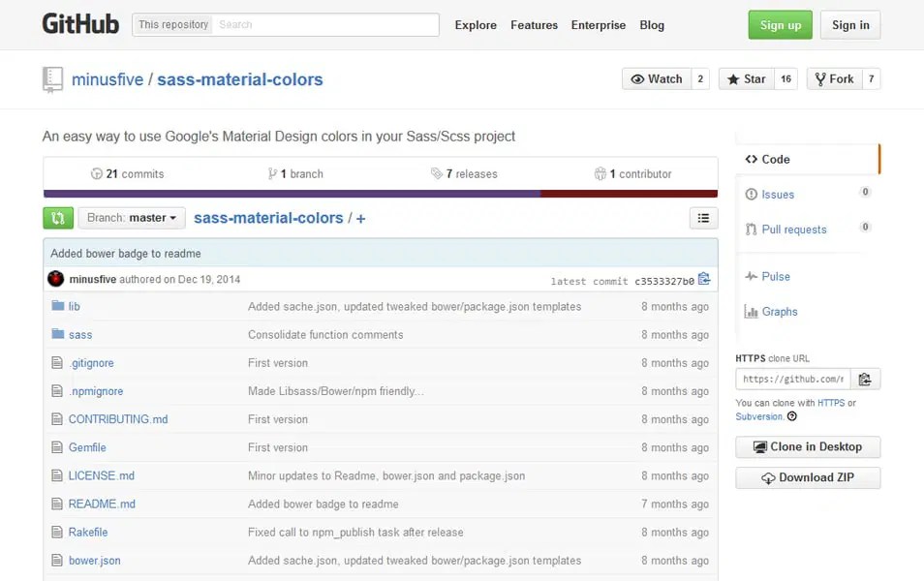The width and height of the screenshot is (924, 581).
Task: Click the Subversion help question mark icon
Action: 792,416
